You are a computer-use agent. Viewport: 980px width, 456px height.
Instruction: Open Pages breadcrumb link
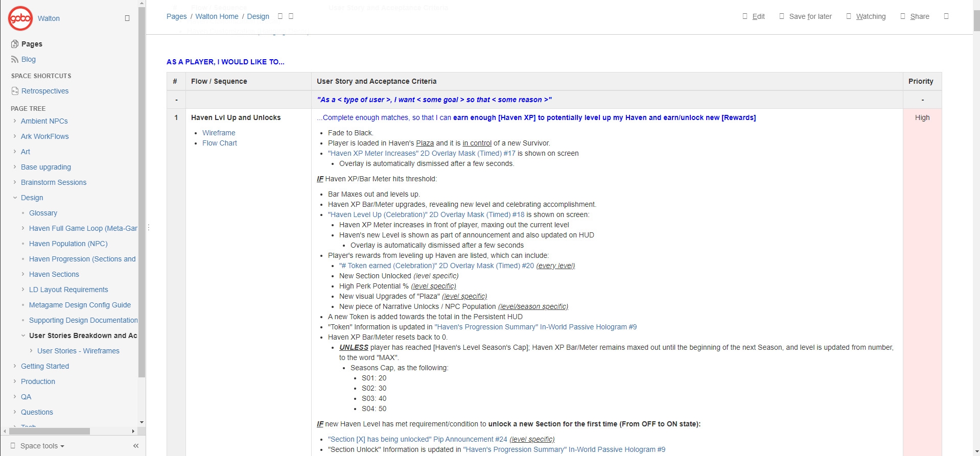[176, 16]
